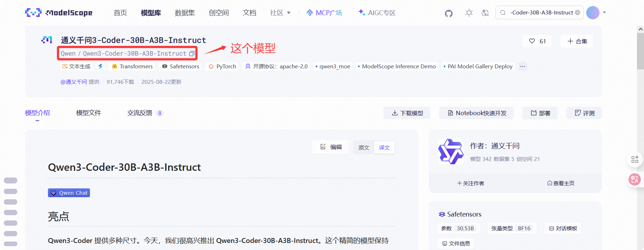
Task: Switch to 模型文件 tab
Action: click(x=89, y=113)
